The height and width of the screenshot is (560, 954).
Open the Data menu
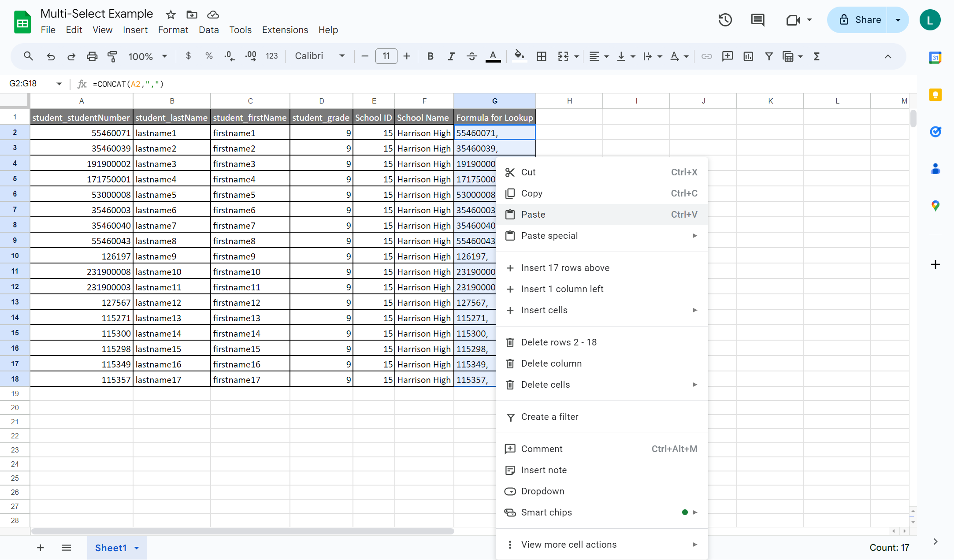208,30
